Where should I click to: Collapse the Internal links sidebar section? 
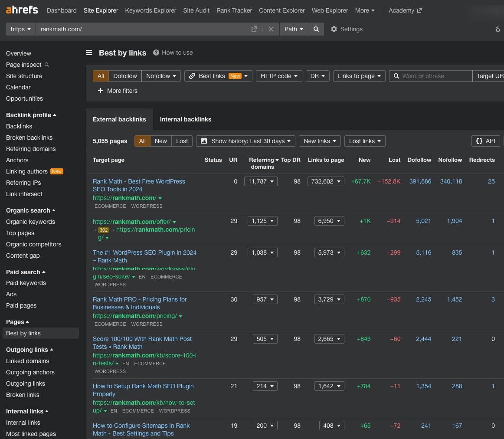(x=27, y=411)
